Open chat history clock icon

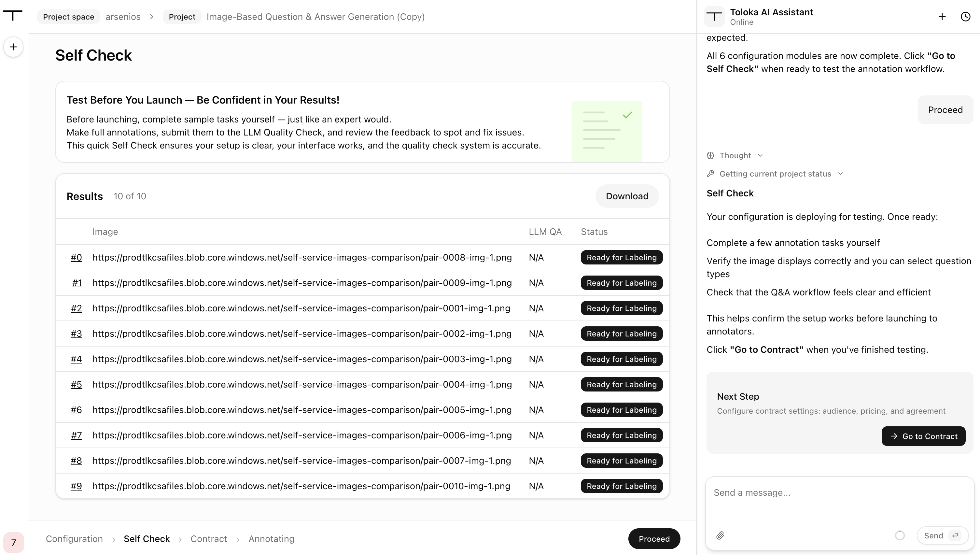(x=966, y=17)
